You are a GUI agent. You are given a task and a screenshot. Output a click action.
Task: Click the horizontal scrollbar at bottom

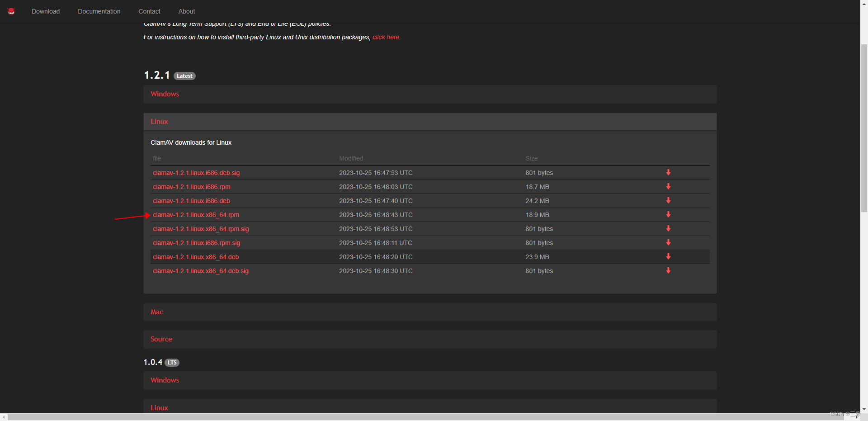click(425, 417)
